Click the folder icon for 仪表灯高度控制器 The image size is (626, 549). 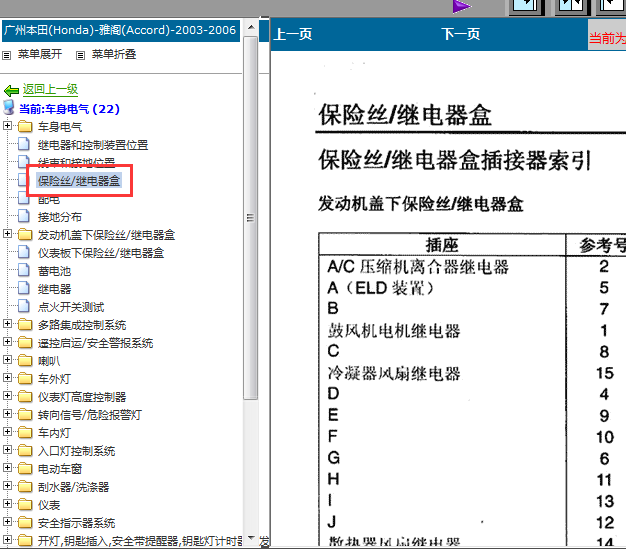pyautogui.click(x=25, y=396)
